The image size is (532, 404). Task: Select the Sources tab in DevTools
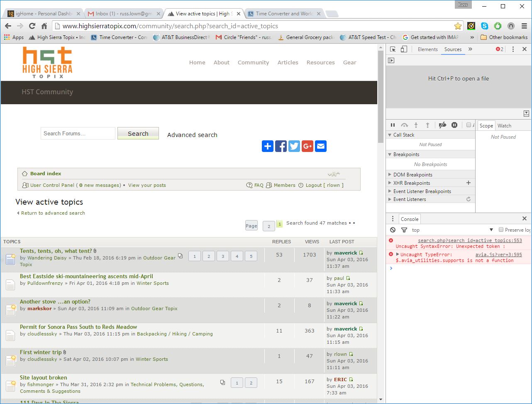click(453, 49)
